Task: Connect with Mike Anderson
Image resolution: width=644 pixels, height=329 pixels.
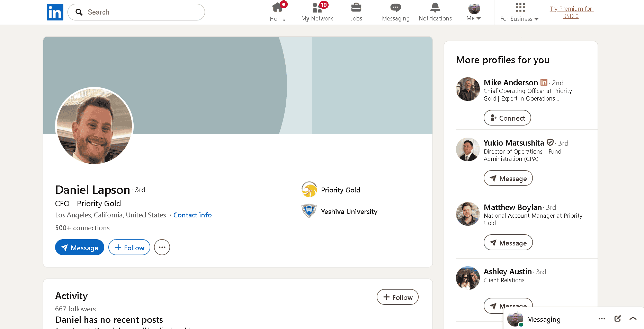Action: click(x=507, y=118)
